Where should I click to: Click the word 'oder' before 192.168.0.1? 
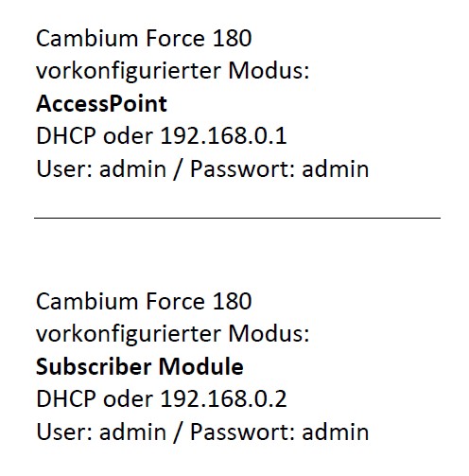[x=128, y=136]
